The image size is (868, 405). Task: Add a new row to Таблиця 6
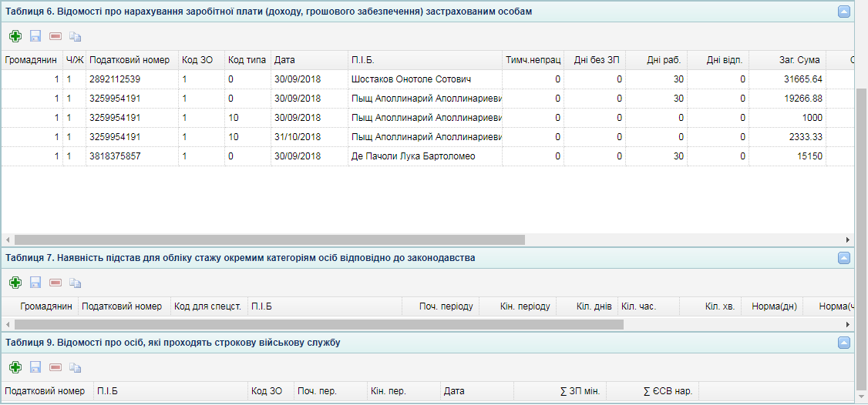15,36
